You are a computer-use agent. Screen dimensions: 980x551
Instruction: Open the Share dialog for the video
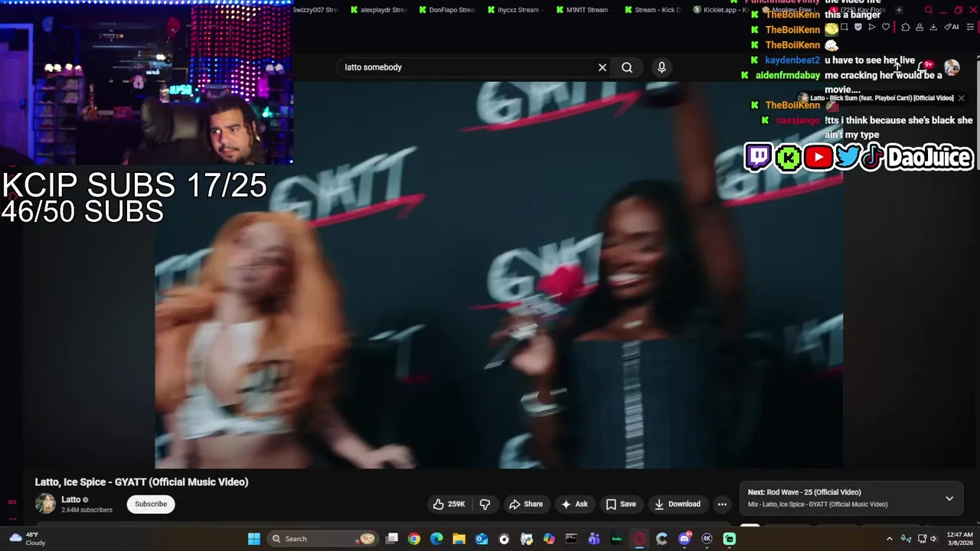tap(526, 504)
